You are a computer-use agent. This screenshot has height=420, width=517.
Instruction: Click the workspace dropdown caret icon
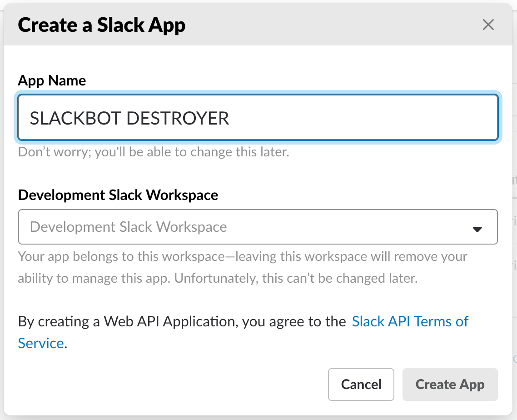(477, 229)
